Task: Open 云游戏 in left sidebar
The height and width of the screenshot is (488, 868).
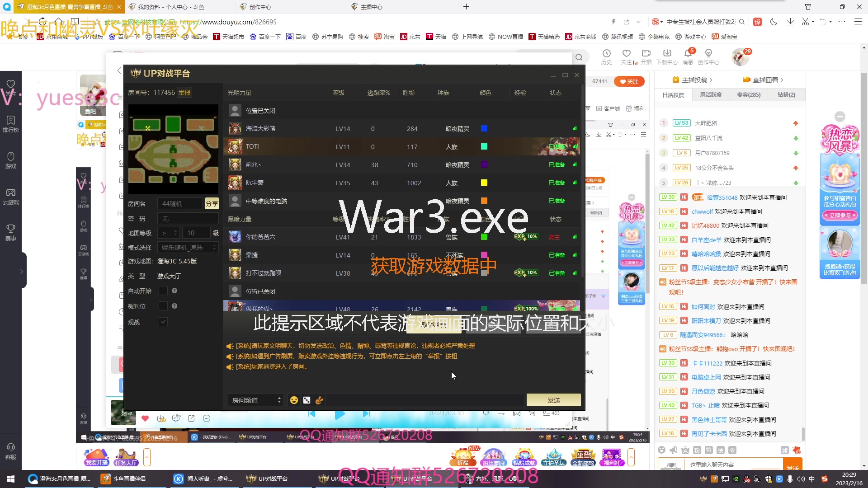Action: (11, 196)
